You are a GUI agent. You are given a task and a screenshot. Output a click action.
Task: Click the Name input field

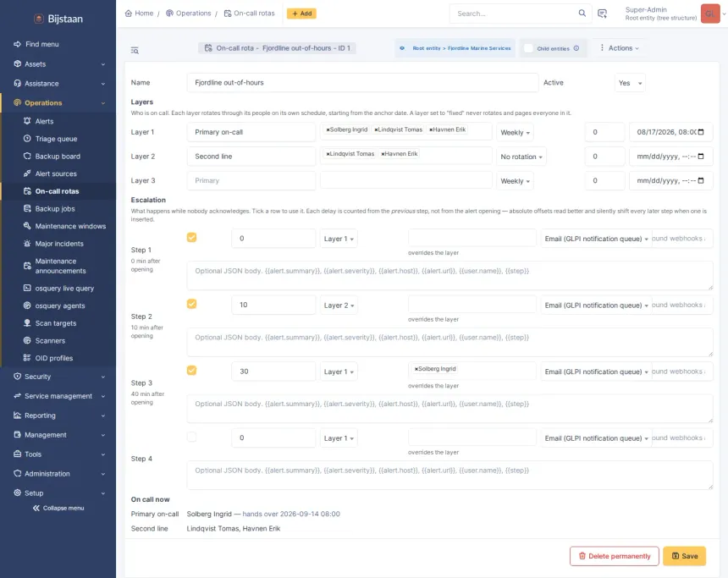click(x=362, y=83)
